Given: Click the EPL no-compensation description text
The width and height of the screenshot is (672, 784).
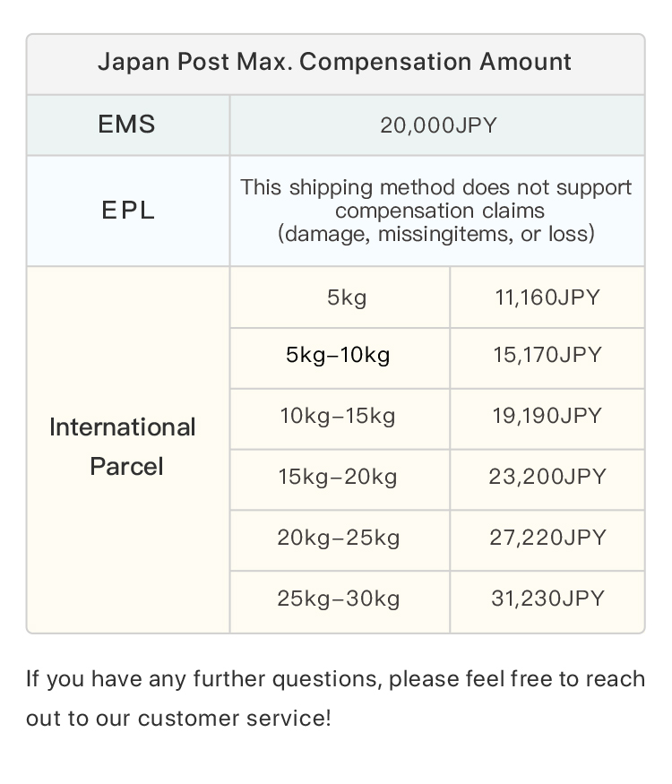Looking at the screenshot, I should point(436,211).
